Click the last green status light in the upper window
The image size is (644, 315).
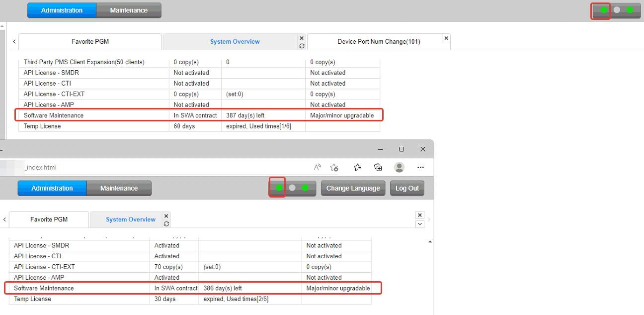pos(630,9)
